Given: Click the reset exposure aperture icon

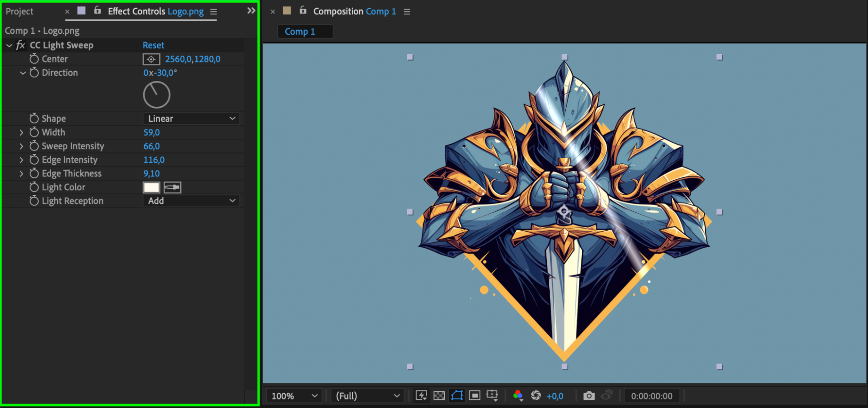Looking at the screenshot, I should coord(536,395).
